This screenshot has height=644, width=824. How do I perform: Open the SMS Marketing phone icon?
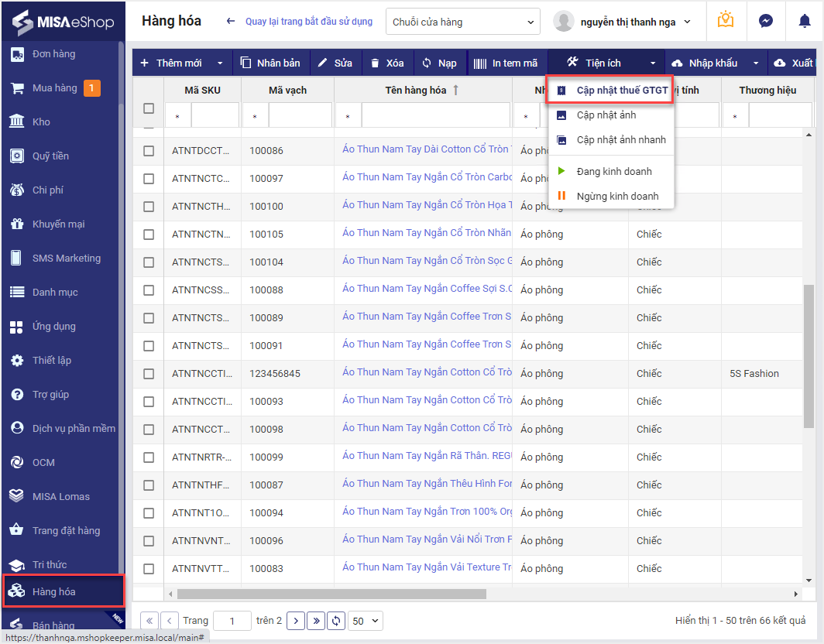pyautogui.click(x=16, y=258)
